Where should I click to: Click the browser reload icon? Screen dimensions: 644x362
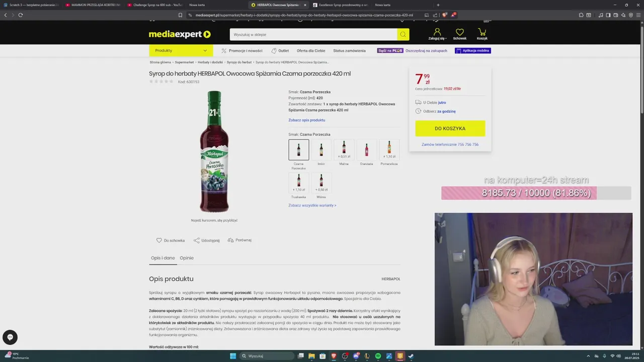click(x=21, y=15)
